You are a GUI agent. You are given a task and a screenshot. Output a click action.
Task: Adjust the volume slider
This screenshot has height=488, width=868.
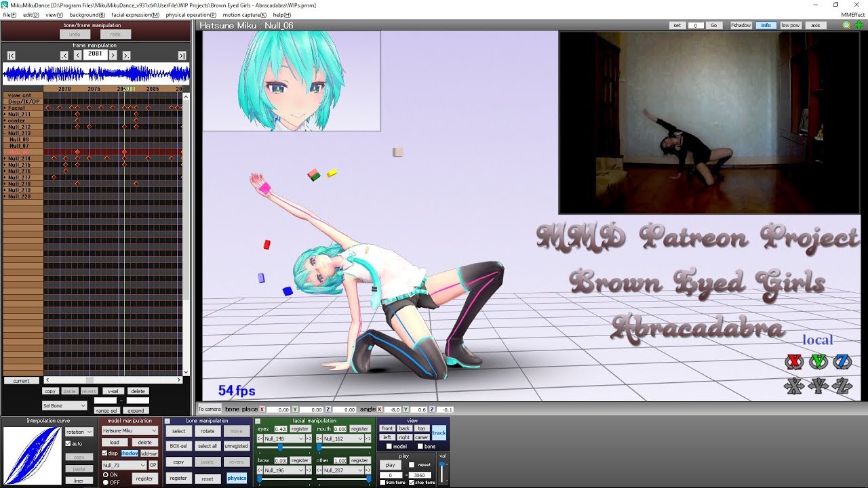pyautogui.click(x=443, y=472)
